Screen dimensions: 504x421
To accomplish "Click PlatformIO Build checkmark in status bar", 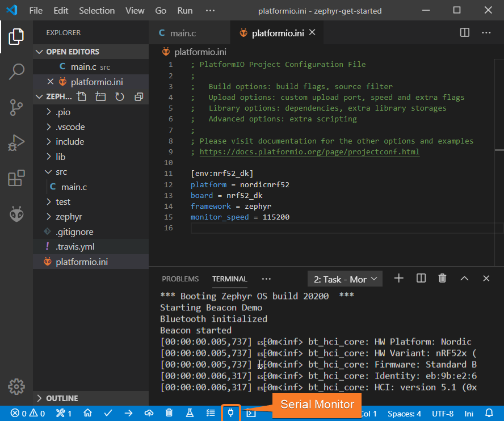I will (108, 413).
